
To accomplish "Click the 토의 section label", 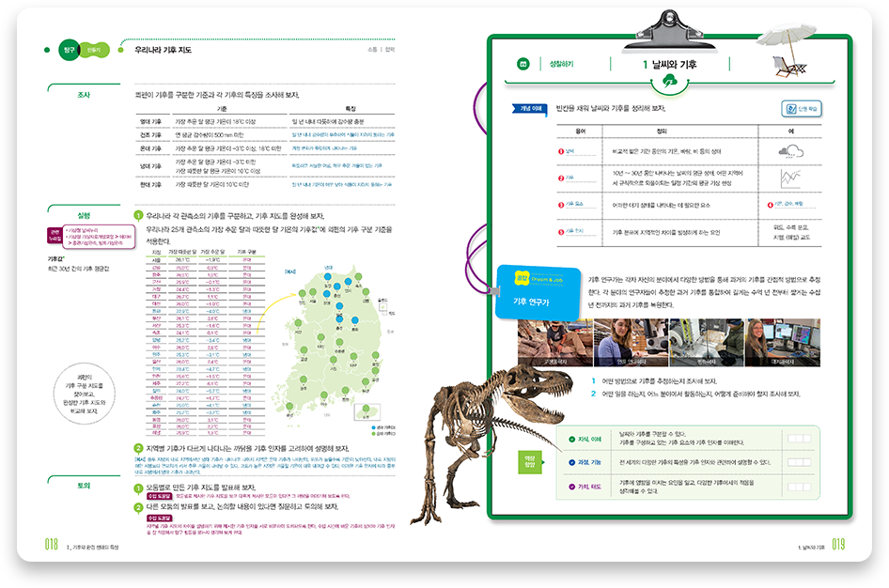I will coord(84,486).
